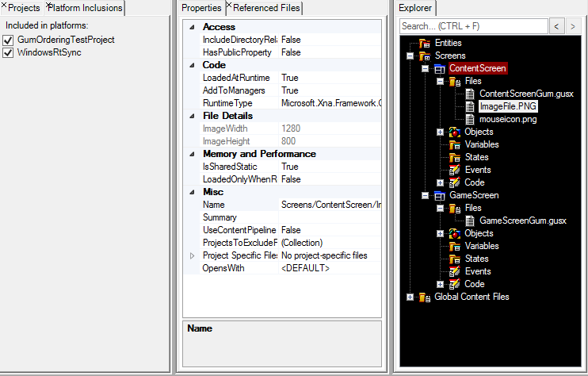Uncheck the GumOrderingTestProject platform checkbox

pyautogui.click(x=9, y=40)
